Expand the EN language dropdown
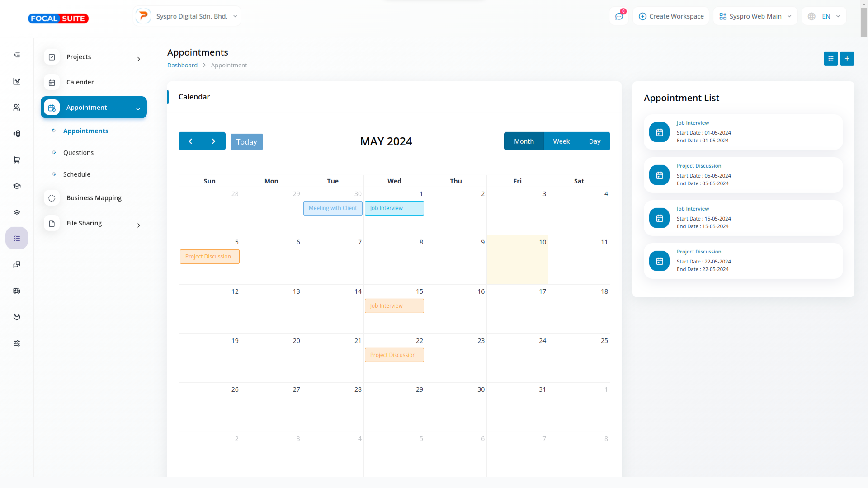The image size is (868, 488). [x=824, y=16]
